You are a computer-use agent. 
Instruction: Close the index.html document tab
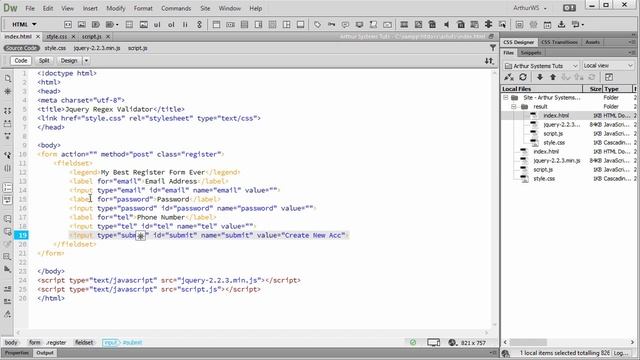click(x=38, y=37)
